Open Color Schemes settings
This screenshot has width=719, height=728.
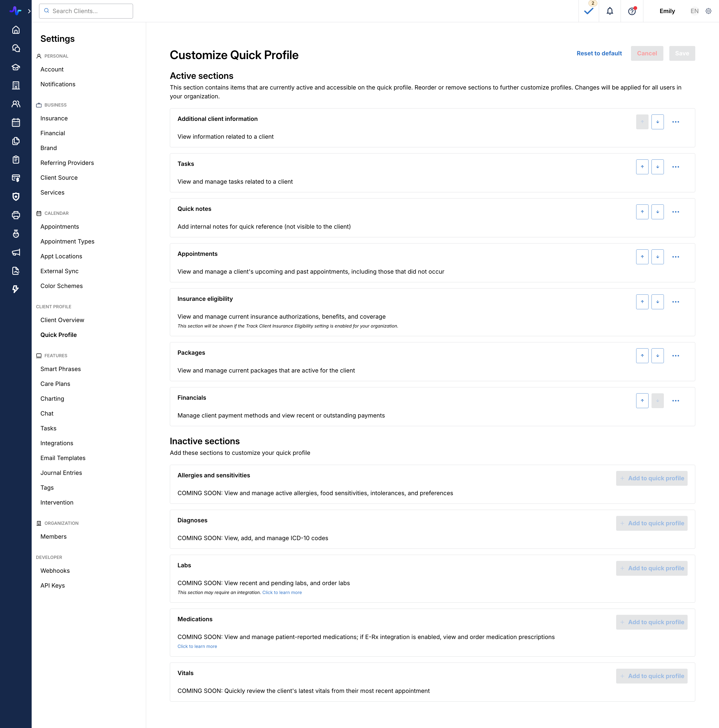click(x=61, y=286)
